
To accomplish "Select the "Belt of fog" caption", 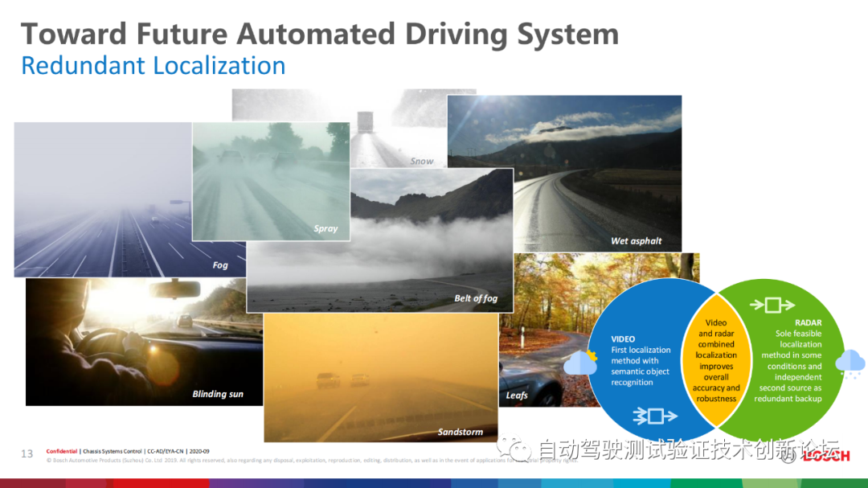I will pyautogui.click(x=476, y=298).
